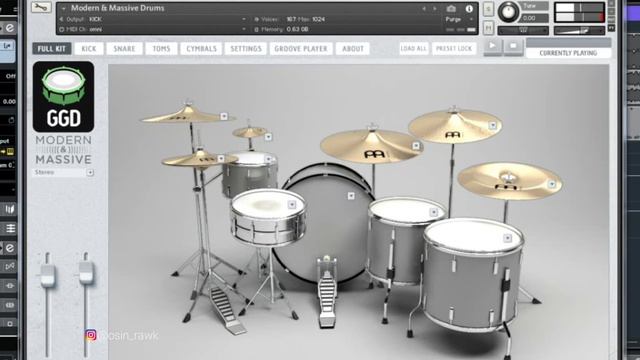Image resolution: width=640 pixels, height=360 pixels.
Task: Click the GGD drum logo
Action: point(63,97)
